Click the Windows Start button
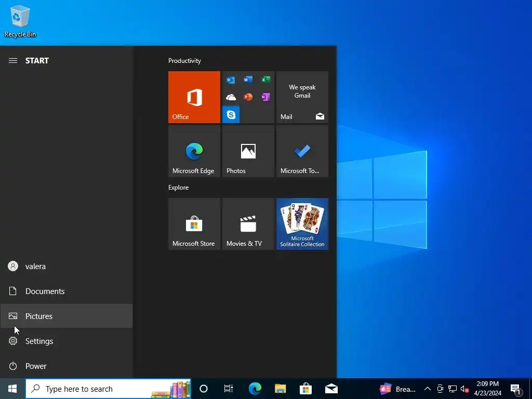Viewport: 532px width, 399px height. tap(12, 389)
